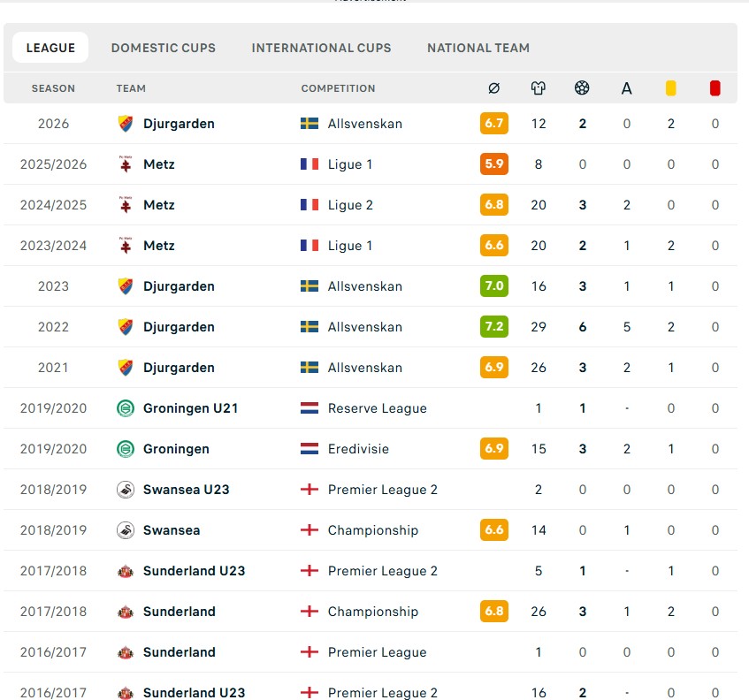This screenshot has height=700, width=749.
Task: Click the Groningen crest in Eredivisie row
Action: [126, 449]
